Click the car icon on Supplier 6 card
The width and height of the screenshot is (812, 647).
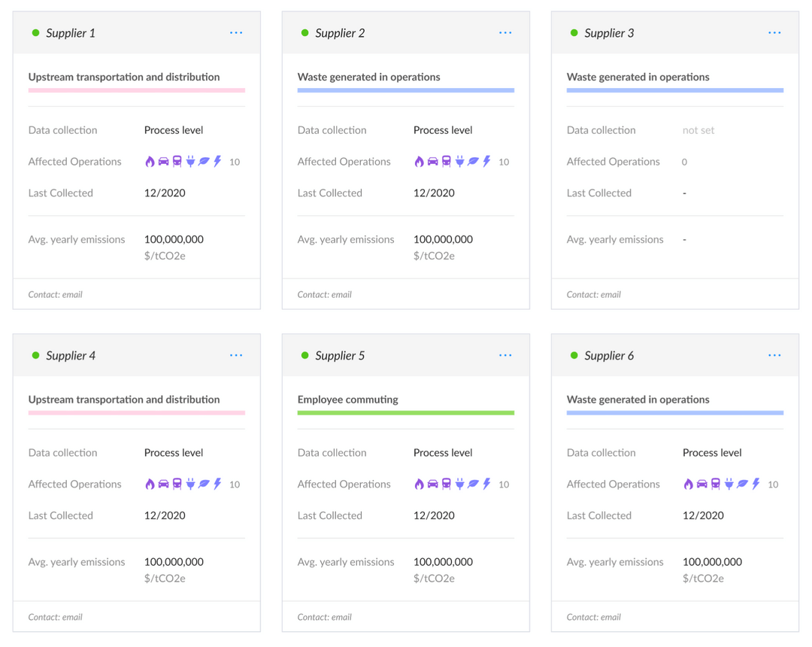[701, 484]
